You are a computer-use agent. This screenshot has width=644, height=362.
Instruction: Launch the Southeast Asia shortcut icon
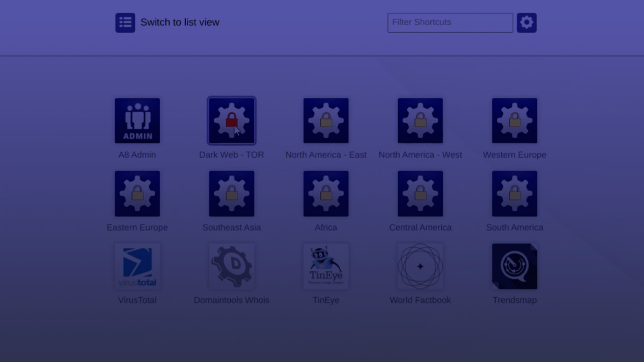232,194
